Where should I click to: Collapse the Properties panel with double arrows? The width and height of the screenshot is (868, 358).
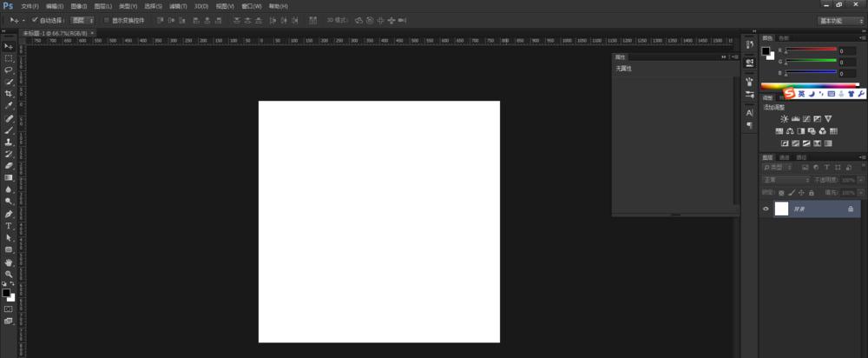pyautogui.click(x=724, y=57)
